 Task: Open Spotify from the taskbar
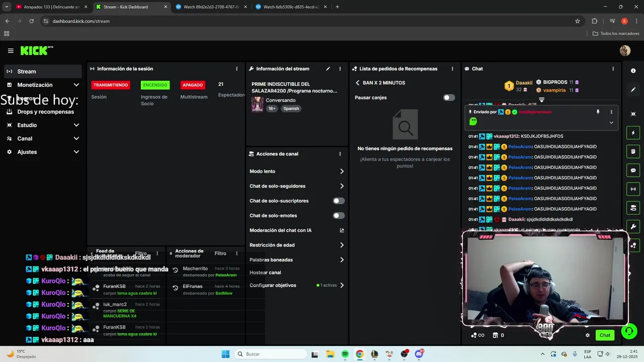[345, 354]
